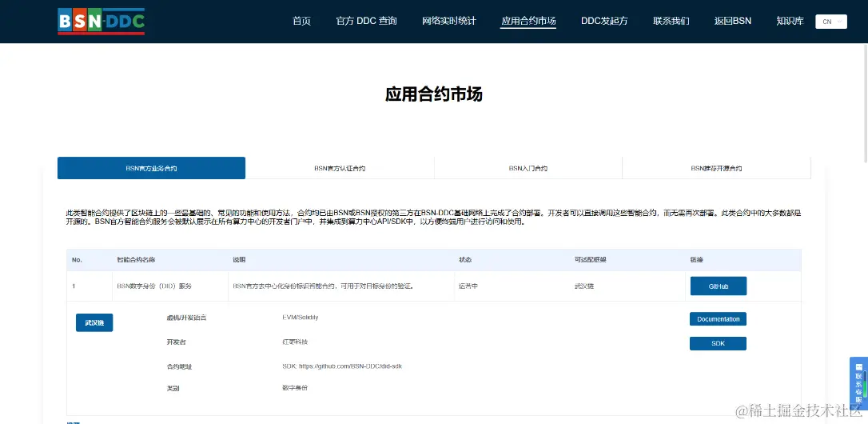
Task: Go to 首页 in the navigation
Action: (301, 21)
